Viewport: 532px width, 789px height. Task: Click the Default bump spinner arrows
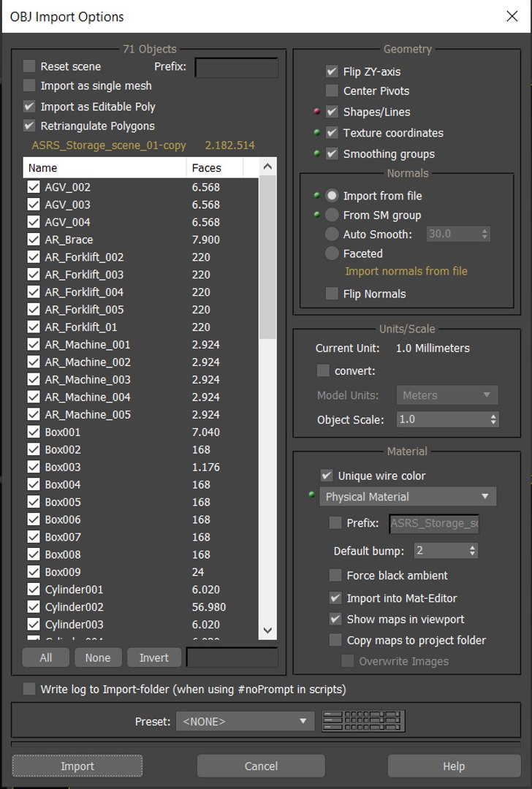coord(472,551)
